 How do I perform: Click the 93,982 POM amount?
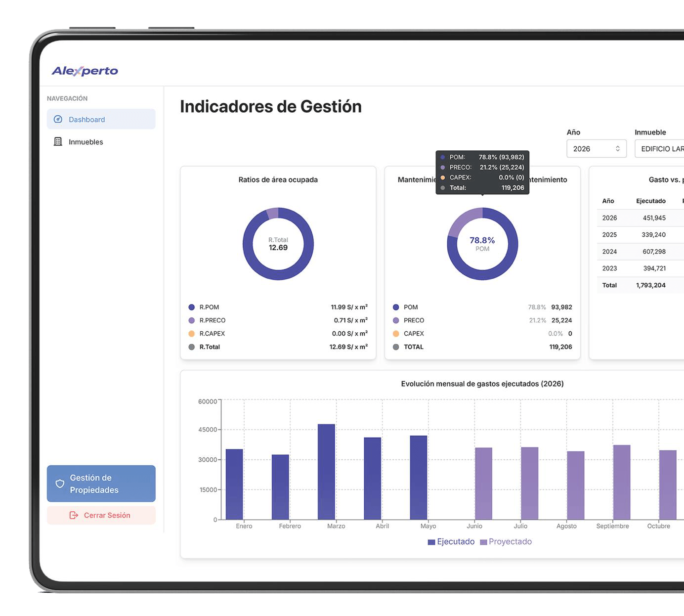562,307
